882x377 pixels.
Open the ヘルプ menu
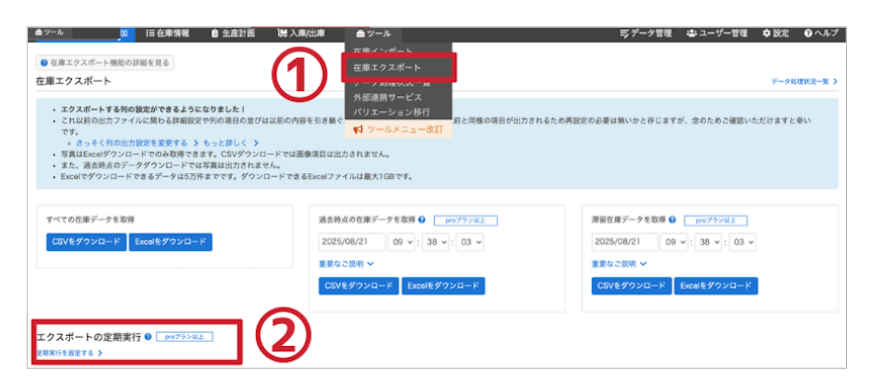pyautogui.click(x=822, y=34)
